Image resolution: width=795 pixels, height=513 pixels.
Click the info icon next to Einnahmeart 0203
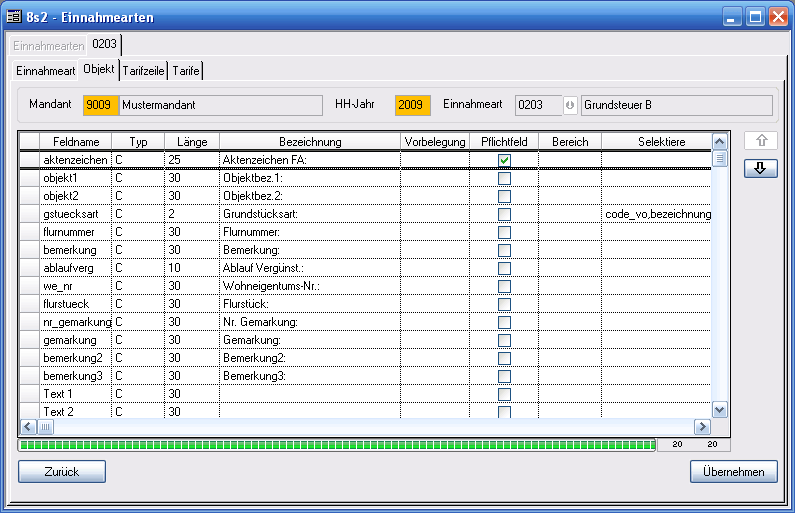pos(570,105)
